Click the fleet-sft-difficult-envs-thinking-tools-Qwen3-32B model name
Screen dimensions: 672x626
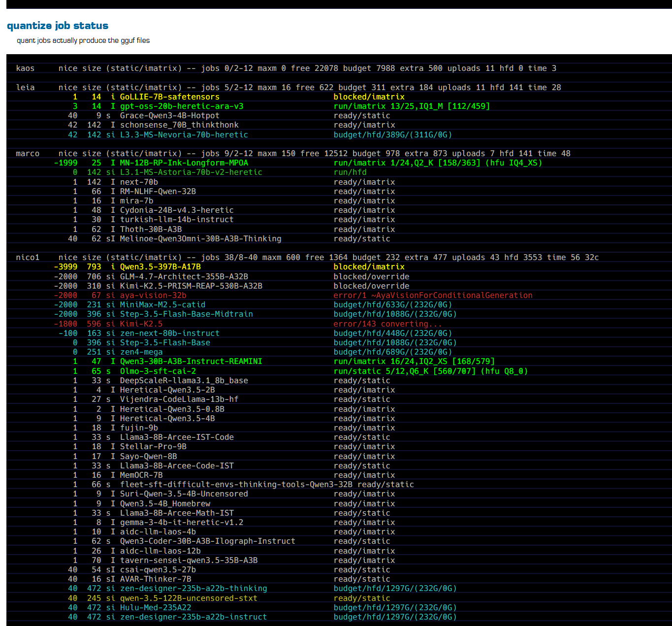(236, 485)
